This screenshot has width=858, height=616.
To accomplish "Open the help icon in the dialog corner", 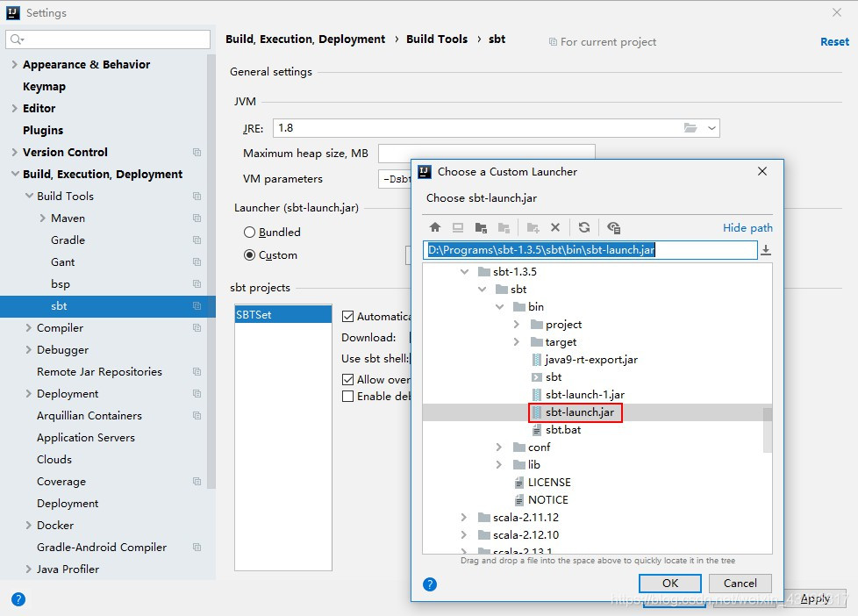I will (429, 584).
